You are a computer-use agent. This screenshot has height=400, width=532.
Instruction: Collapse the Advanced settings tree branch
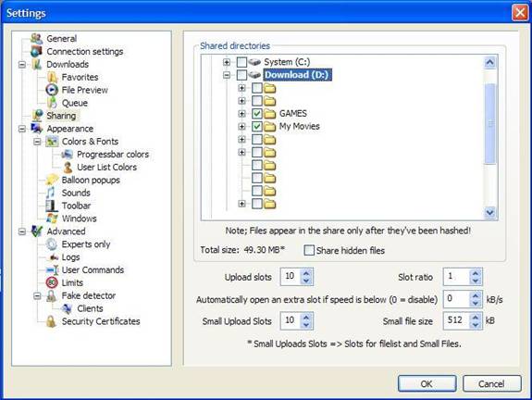coord(22,231)
